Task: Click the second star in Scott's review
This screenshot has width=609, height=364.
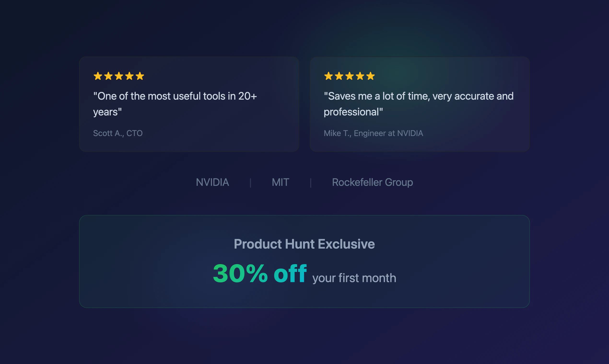Action: click(108, 76)
